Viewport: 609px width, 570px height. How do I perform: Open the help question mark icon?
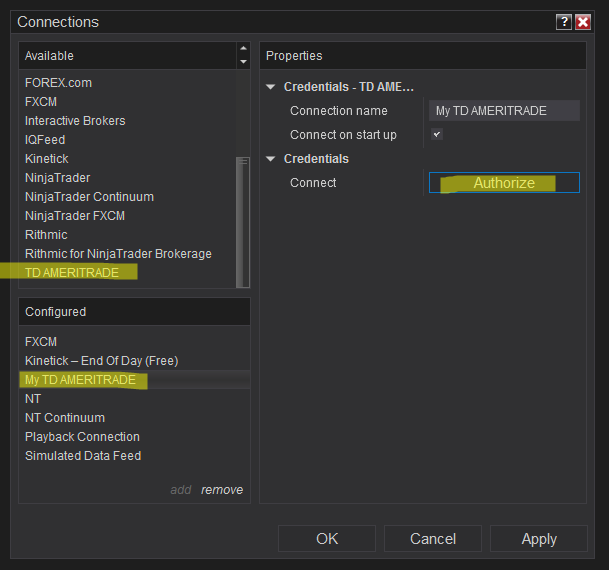tap(564, 22)
